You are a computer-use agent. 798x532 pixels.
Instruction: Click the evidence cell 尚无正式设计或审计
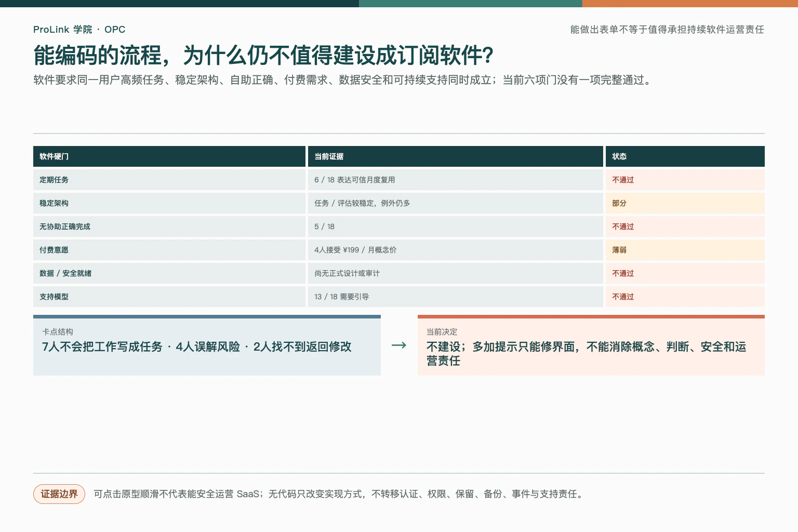point(456,273)
